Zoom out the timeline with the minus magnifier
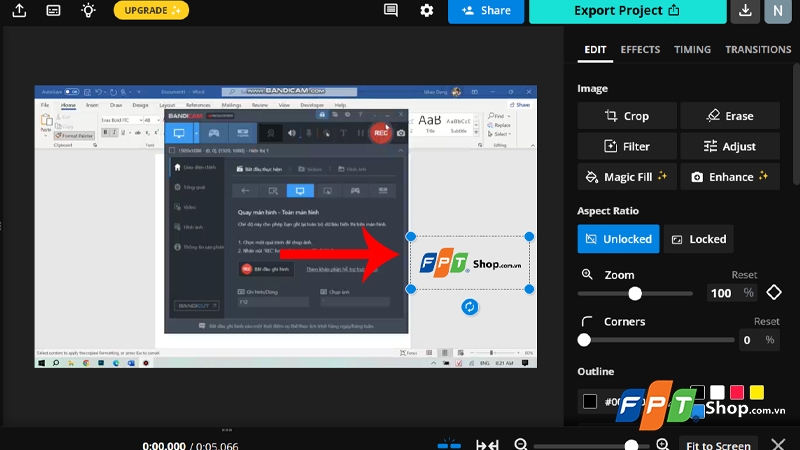 pyautogui.click(x=521, y=444)
